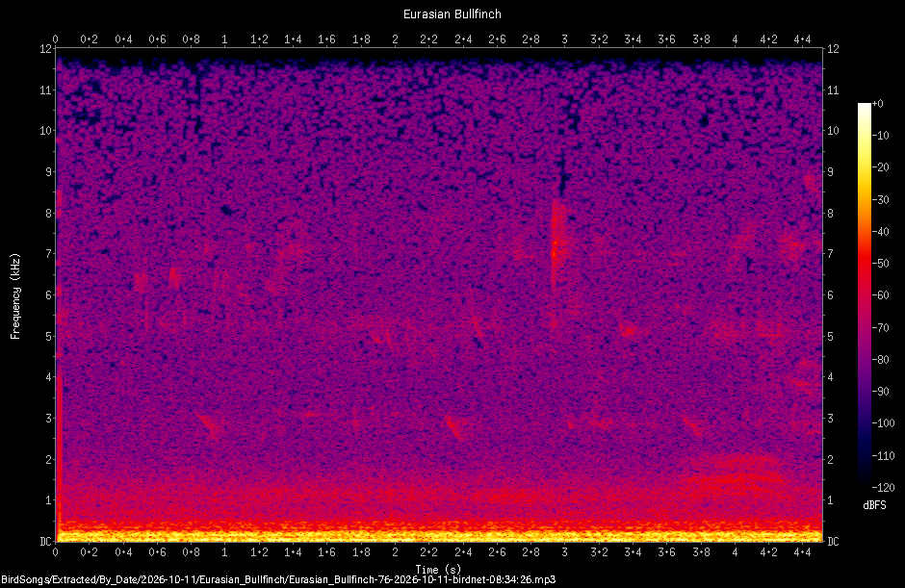Click the "-40" color scale value
Image resolution: width=905 pixels, height=588 pixels.
point(880,231)
